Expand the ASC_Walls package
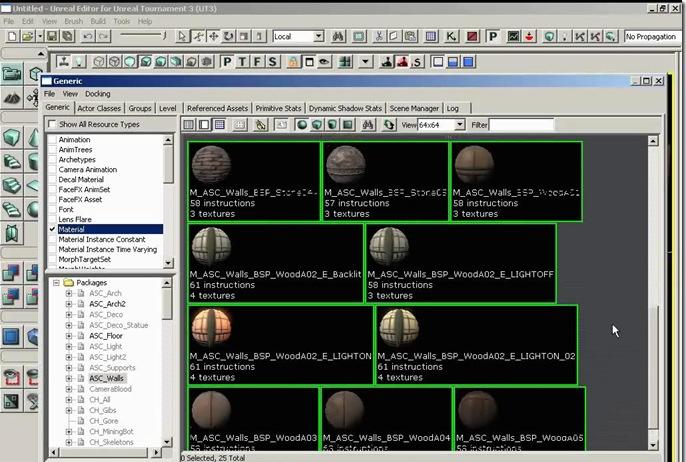This screenshot has height=462, width=686. [69, 378]
